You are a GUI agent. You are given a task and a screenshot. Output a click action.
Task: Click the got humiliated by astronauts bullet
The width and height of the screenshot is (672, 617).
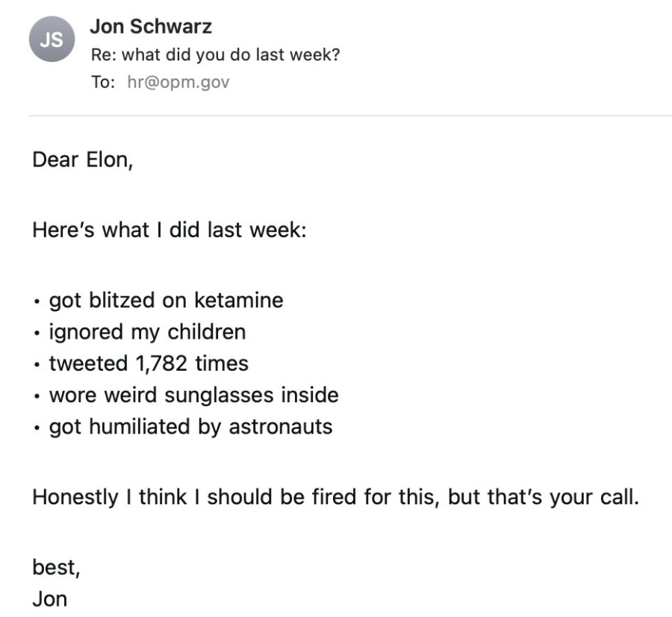190,427
